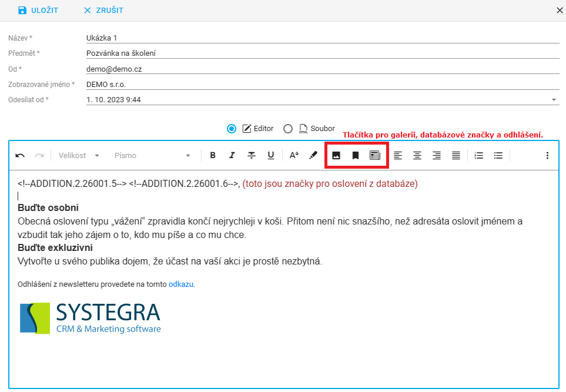Insert a database tag via bookmark icon
The width and height of the screenshot is (566, 392).
[355, 156]
